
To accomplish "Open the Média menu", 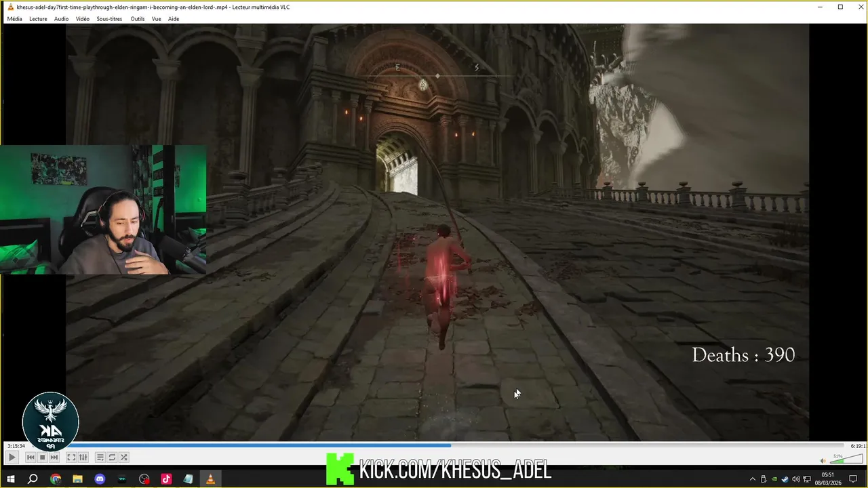I will click(x=14, y=19).
